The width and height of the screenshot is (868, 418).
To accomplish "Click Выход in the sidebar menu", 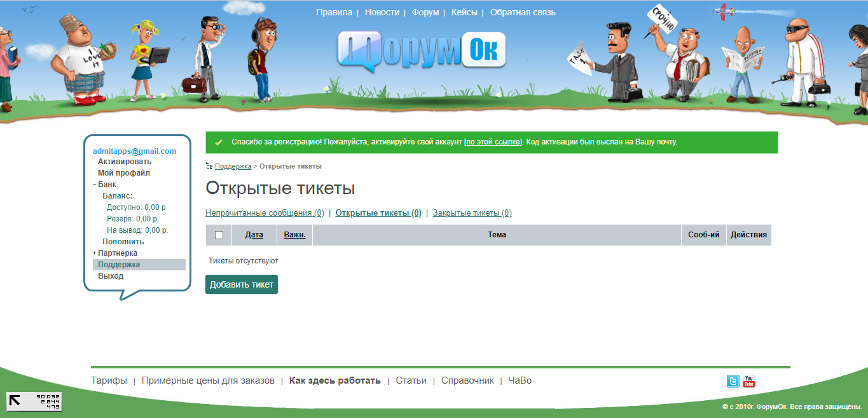I will [110, 275].
